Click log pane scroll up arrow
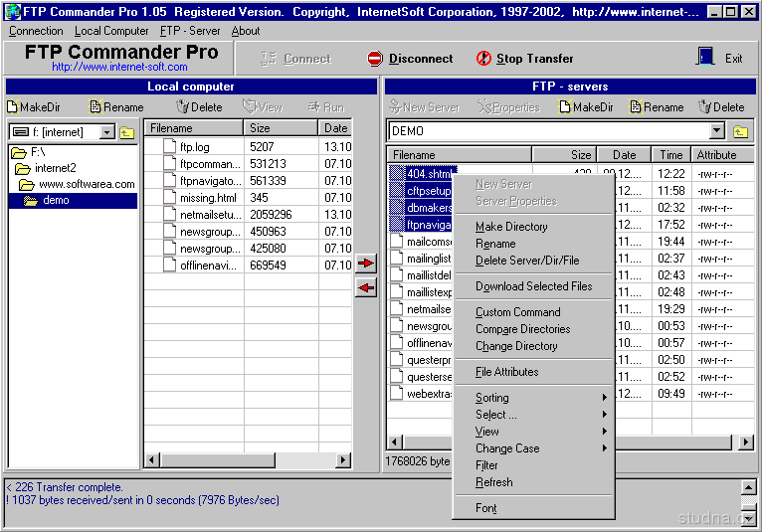 coord(749,487)
